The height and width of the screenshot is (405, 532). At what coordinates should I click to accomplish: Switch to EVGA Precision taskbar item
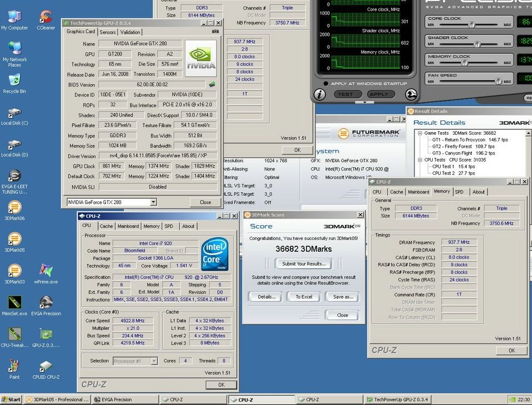pos(125,399)
